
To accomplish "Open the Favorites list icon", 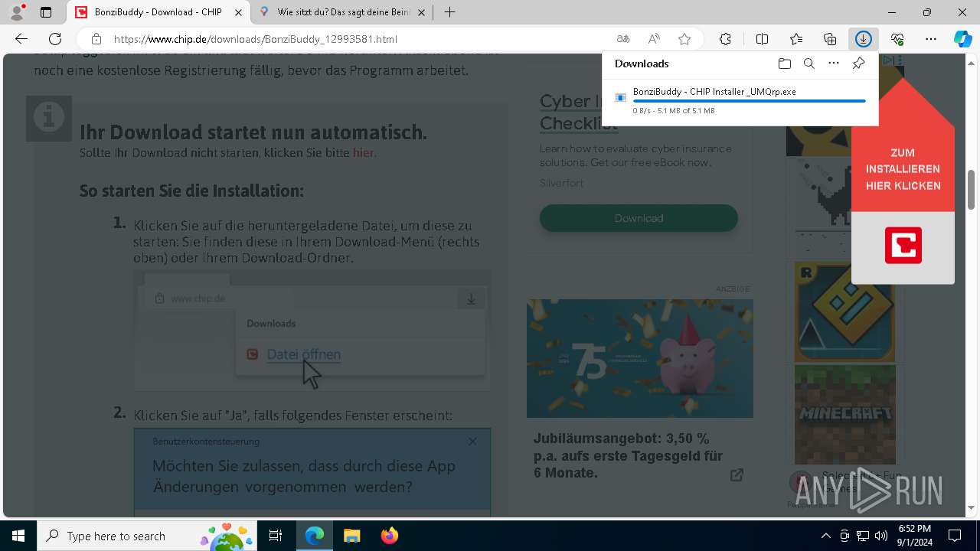I will [x=796, y=39].
